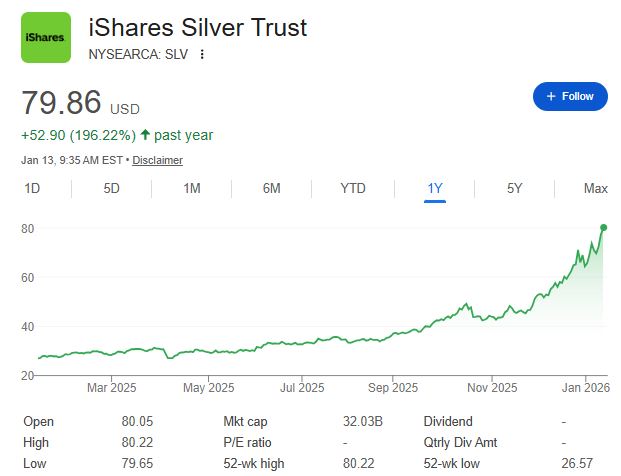Open the three-dot more options menu
Screen dimensions: 621x476
pyautogui.click(x=202, y=54)
